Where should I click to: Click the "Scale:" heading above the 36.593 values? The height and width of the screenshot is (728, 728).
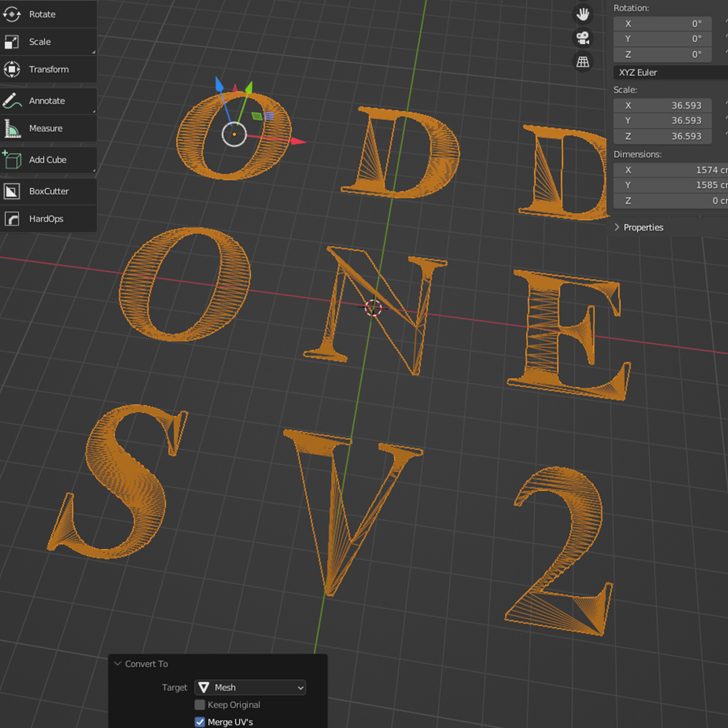tap(625, 90)
